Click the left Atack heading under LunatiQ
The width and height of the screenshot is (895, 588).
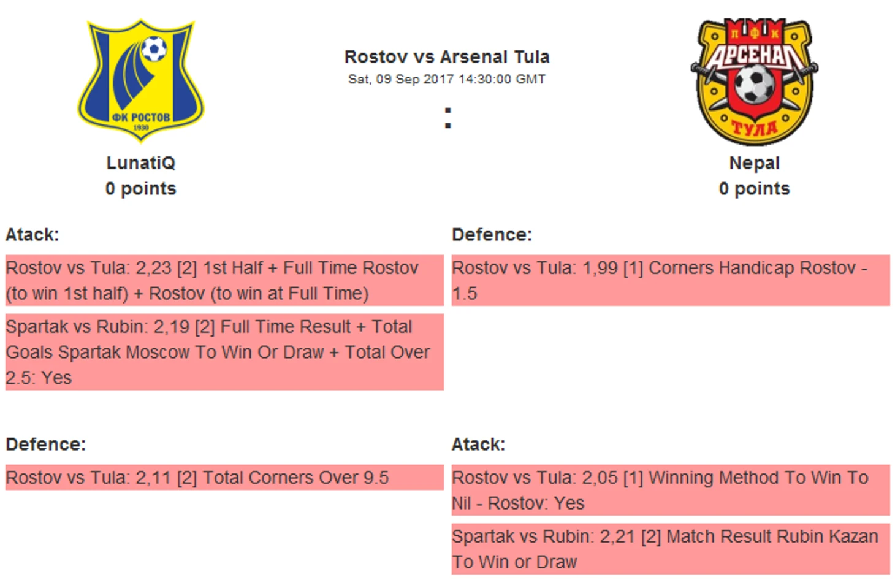pos(32,235)
